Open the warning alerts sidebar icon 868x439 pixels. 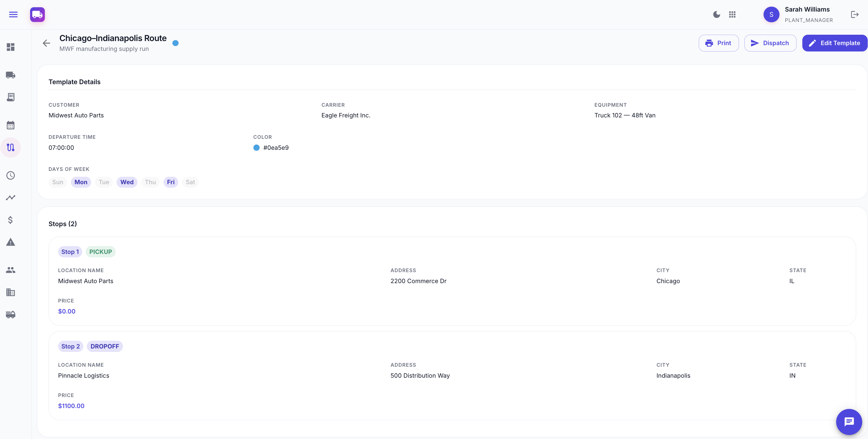point(10,242)
